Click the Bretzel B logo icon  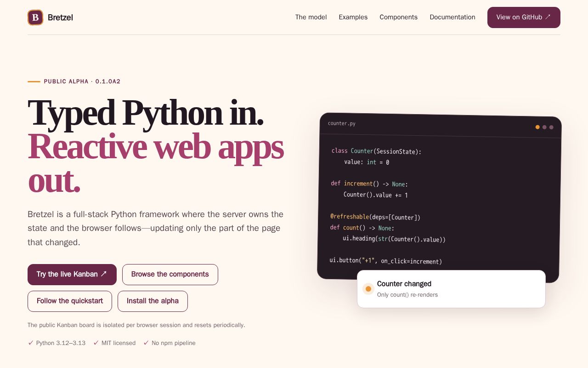pyautogui.click(x=35, y=17)
